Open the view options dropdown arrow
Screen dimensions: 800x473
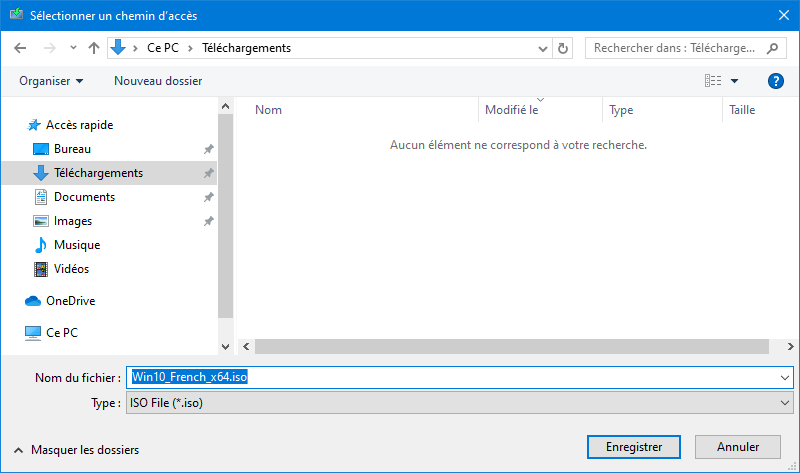coord(734,81)
